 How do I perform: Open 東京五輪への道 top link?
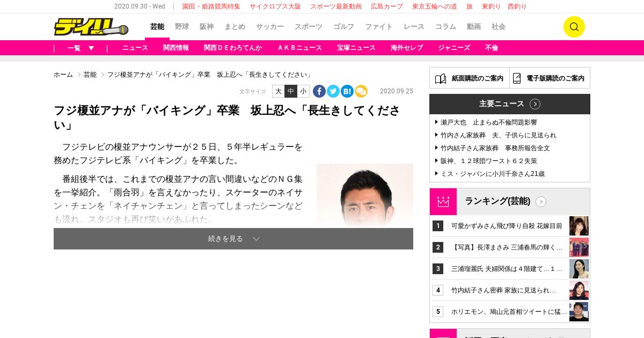tap(435, 6)
